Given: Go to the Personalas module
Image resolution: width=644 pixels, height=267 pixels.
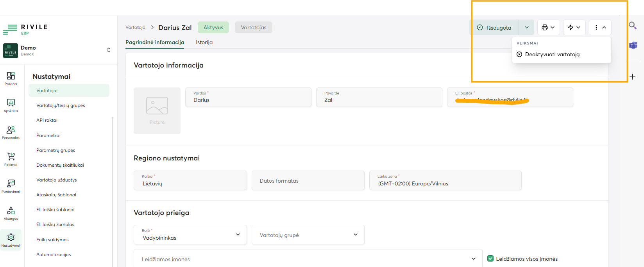Looking at the screenshot, I should [x=11, y=132].
